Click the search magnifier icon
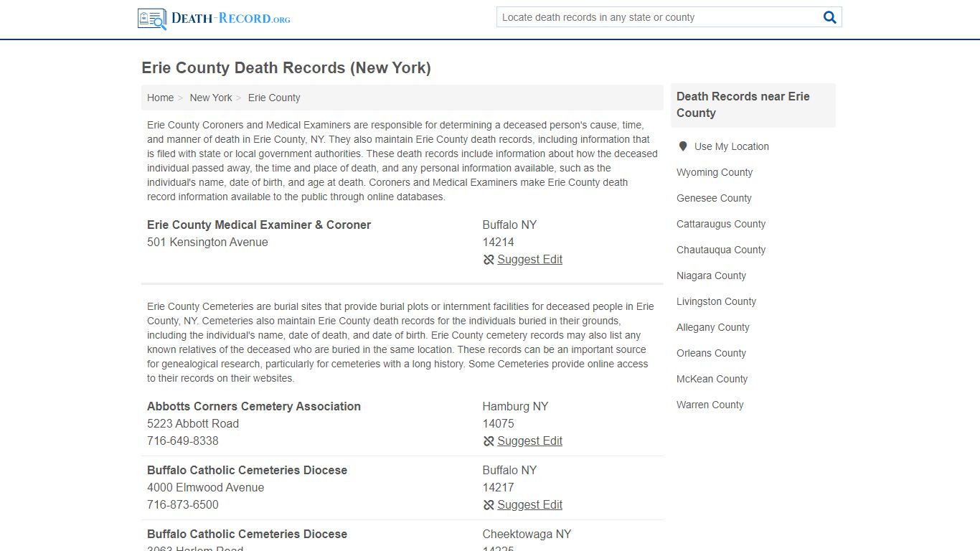This screenshot has height=551, width=980. click(x=830, y=17)
